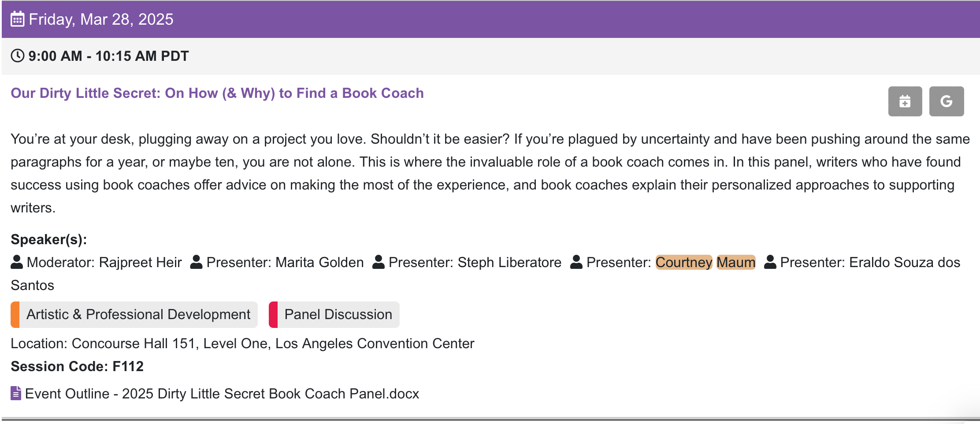The image size is (980, 424).
Task: Click person icon before Presenter Marita Golden
Action: [196, 262]
